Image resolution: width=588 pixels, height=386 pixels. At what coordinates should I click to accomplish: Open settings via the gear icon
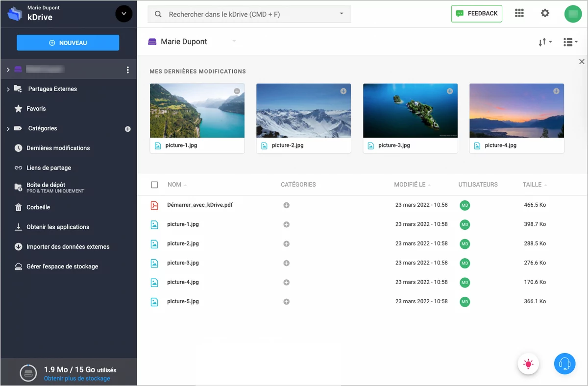pos(545,13)
